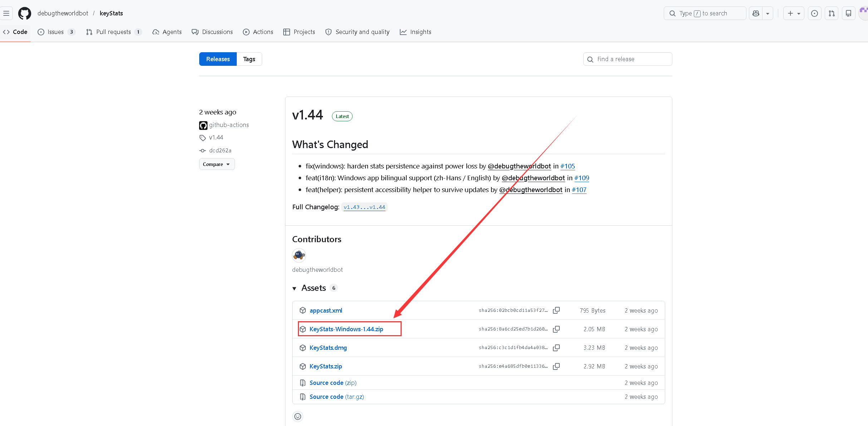Viewport: 868px width, 426px height.
Task: Open the v1.44 release title
Action: (x=308, y=115)
